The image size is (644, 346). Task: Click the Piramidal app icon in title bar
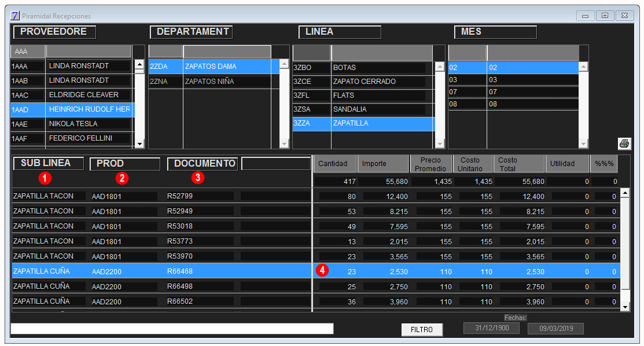pos(15,16)
